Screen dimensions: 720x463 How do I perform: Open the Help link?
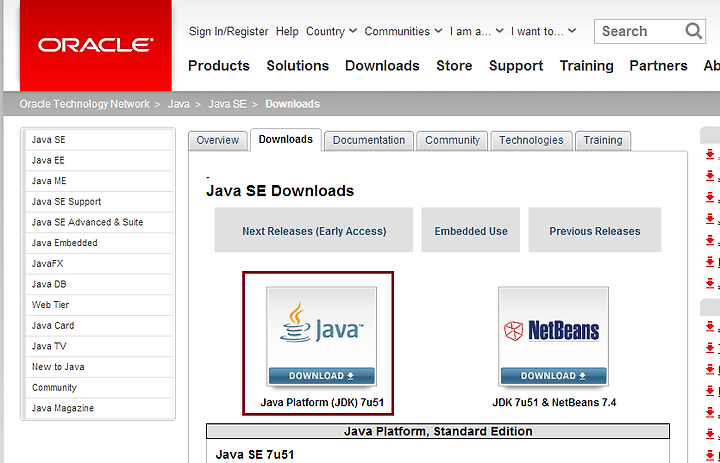click(x=287, y=31)
